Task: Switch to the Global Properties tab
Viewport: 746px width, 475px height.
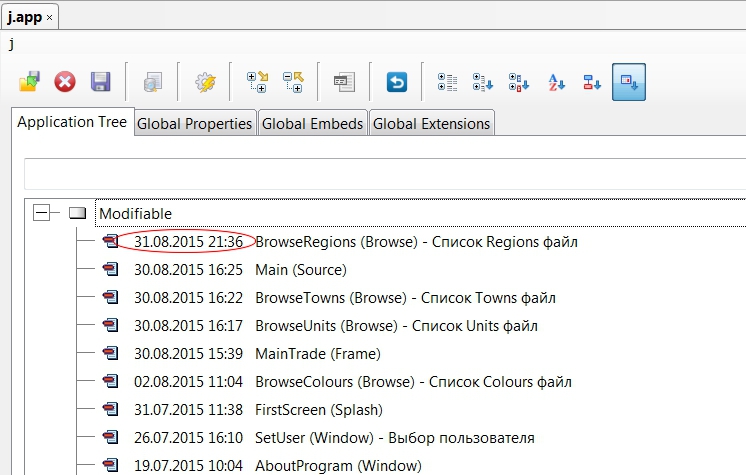Action: [x=194, y=124]
